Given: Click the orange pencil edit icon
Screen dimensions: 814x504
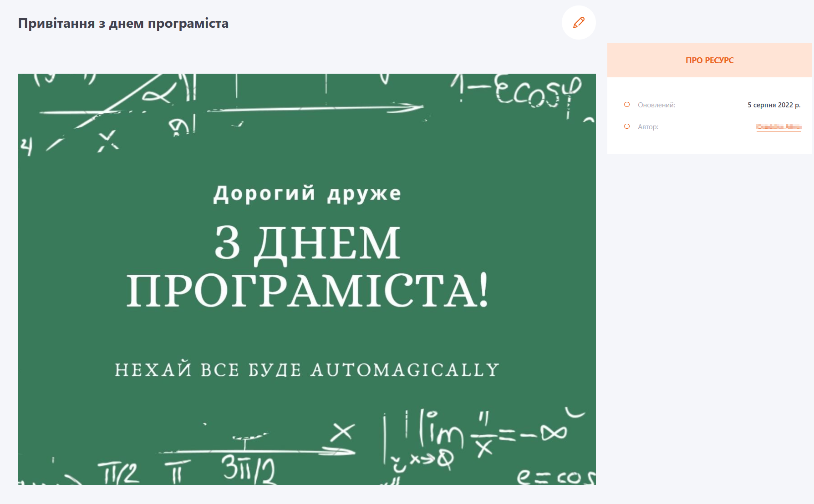Looking at the screenshot, I should click(579, 23).
